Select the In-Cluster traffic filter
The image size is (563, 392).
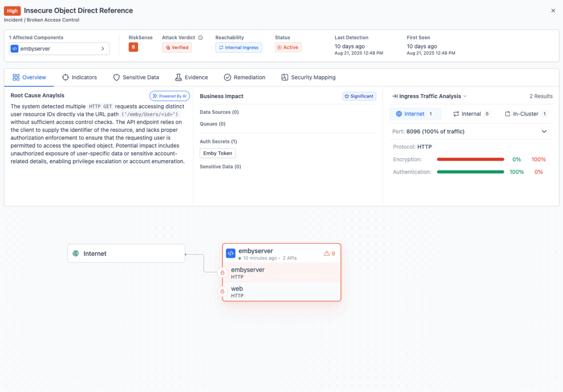click(x=526, y=114)
